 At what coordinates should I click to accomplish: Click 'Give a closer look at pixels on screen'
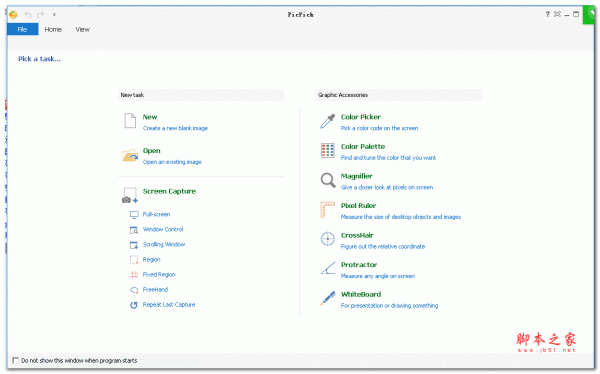coord(387,187)
